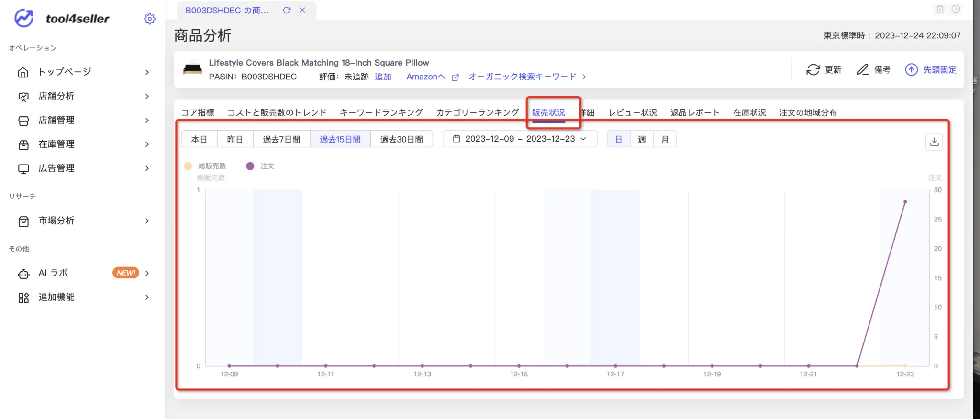Click the 追加 tracking link

point(383,77)
